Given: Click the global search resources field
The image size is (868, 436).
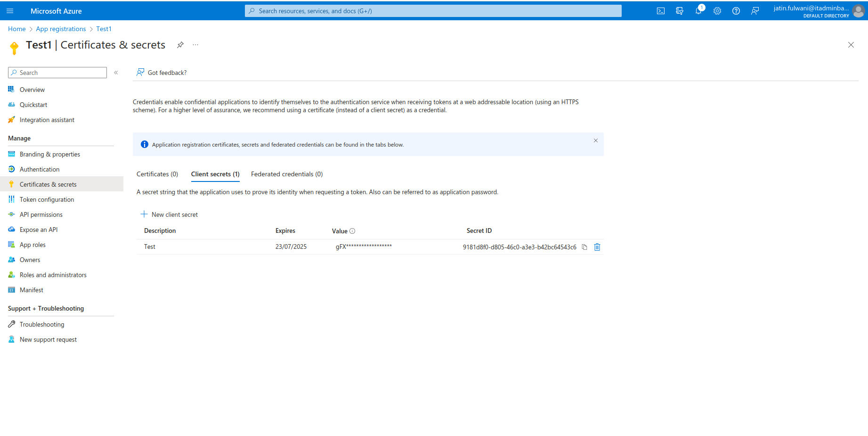Looking at the screenshot, I should click(433, 11).
